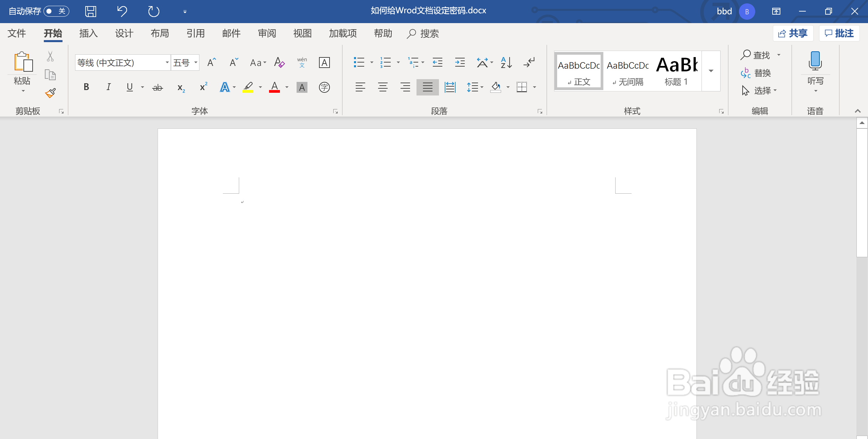Image resolution: width=868 pixels, height=439 pixels.
Task: Expand the Styles gallery arrow
Action: tap(711, 71)
